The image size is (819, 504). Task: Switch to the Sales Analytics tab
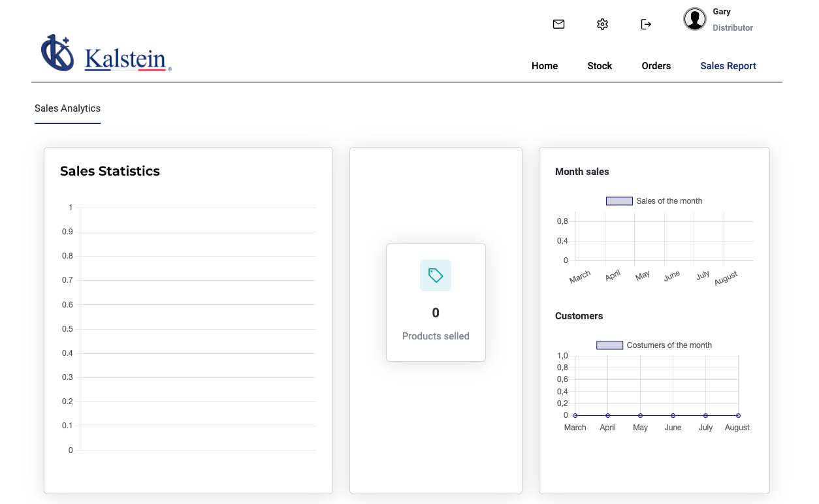67,108
